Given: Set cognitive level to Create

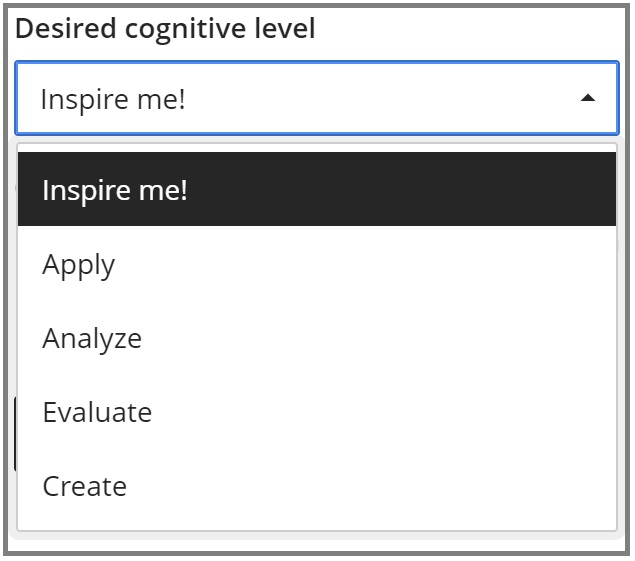Looking at the screenshot, I should (85, 486).
